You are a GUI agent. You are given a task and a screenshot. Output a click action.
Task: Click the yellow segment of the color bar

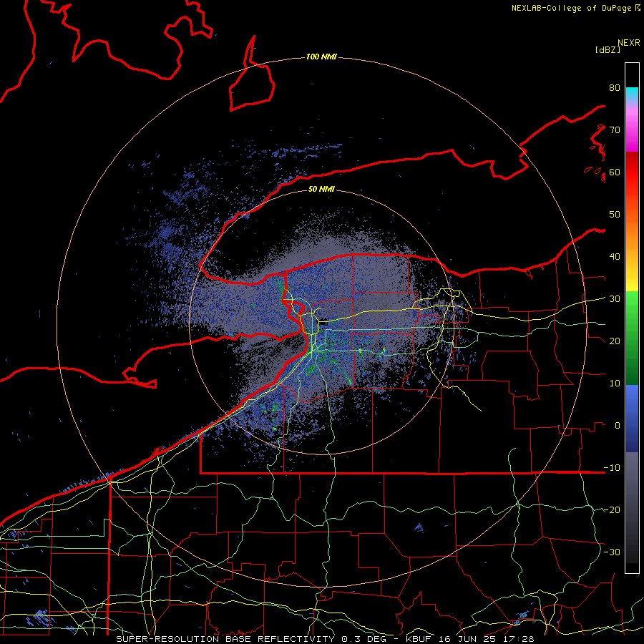point(632,279)
